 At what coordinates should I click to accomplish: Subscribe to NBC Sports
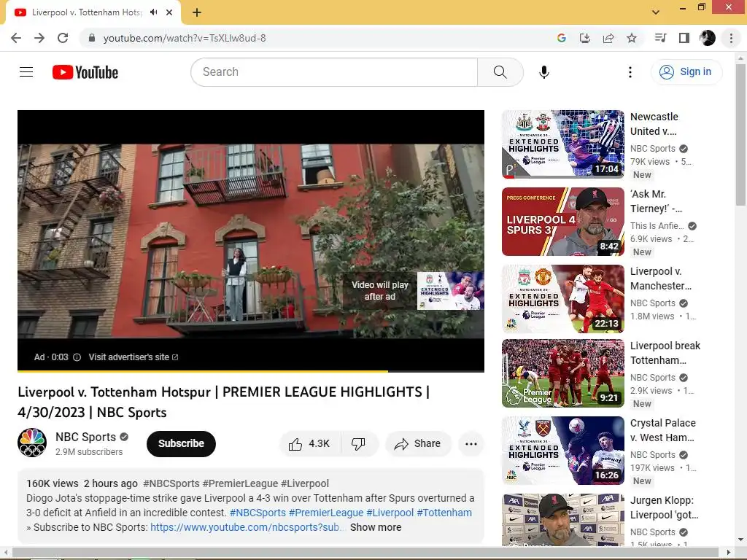[x=181, y=444]
